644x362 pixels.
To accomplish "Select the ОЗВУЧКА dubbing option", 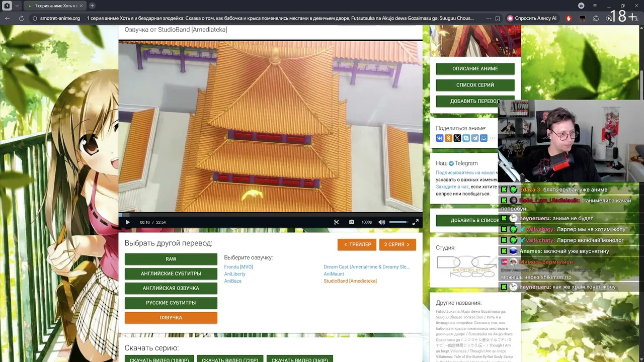I will [x=171, y=318].
